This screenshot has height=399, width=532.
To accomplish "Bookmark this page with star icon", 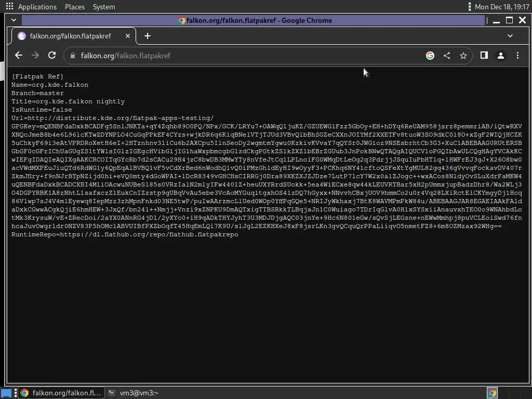I will 463,56.
